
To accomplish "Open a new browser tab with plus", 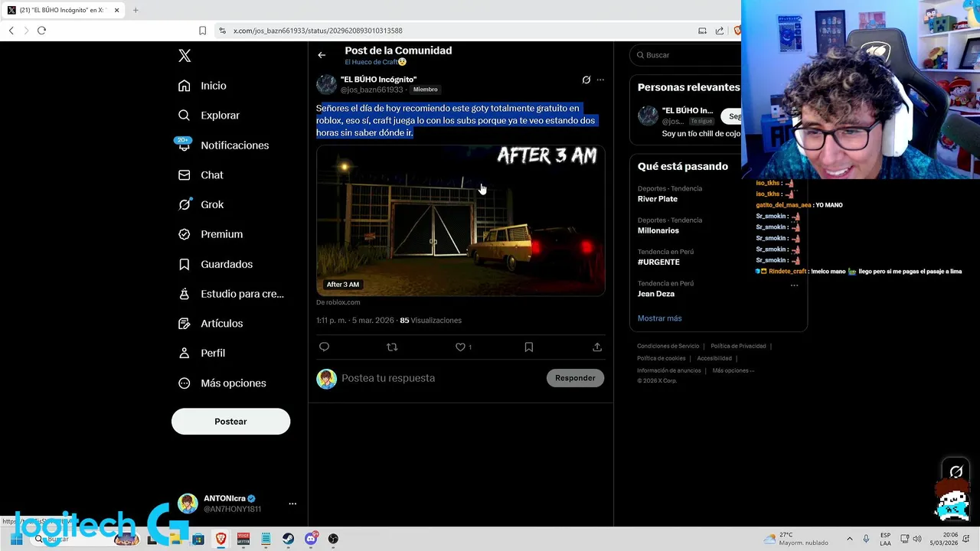I will tap(136, 10).
